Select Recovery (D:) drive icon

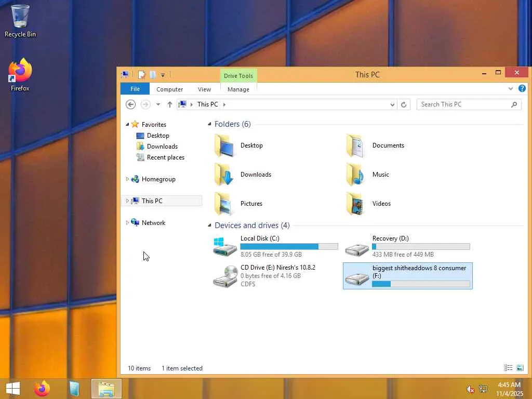click(x=356, y=250)
